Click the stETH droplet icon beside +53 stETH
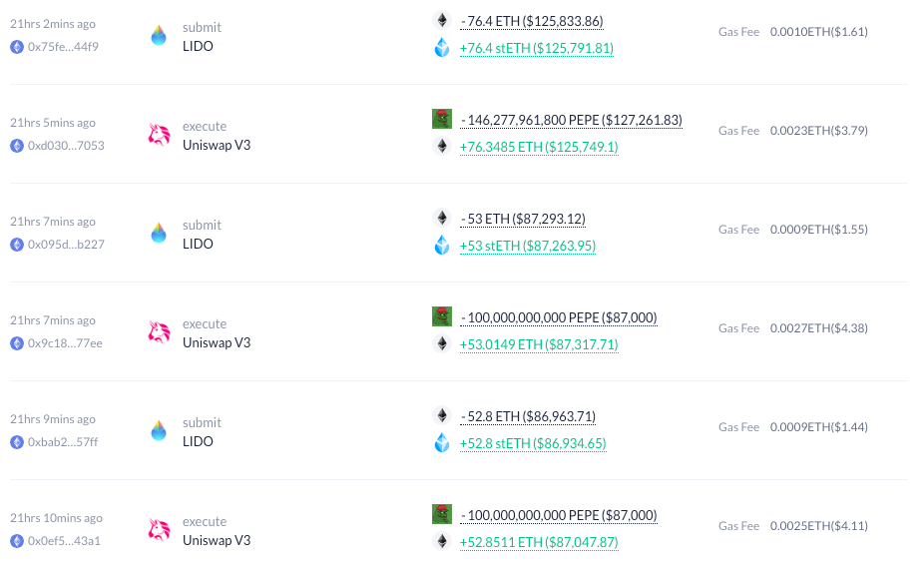This screenshot has height=570, width=924. (x=441, y=246)
